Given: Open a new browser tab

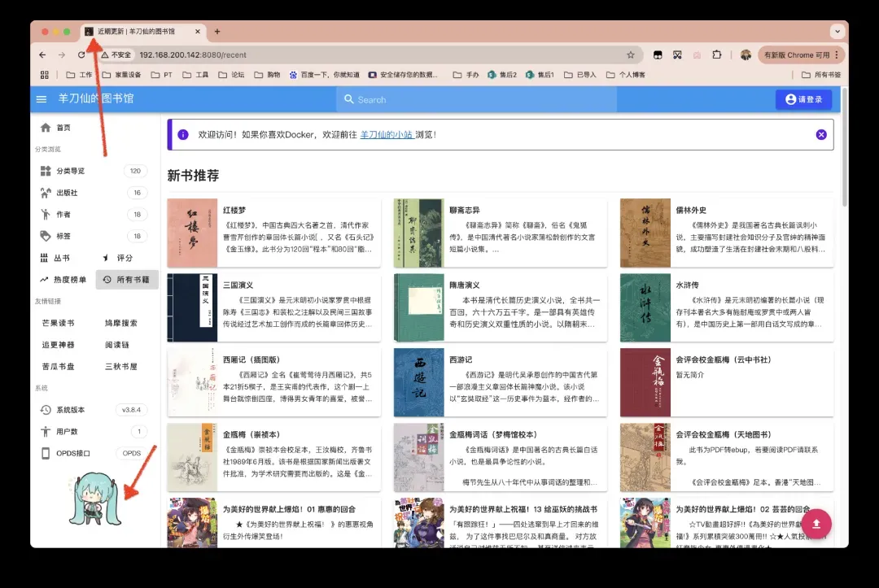Looking at the screenshot, I should [x=216, y=32].
